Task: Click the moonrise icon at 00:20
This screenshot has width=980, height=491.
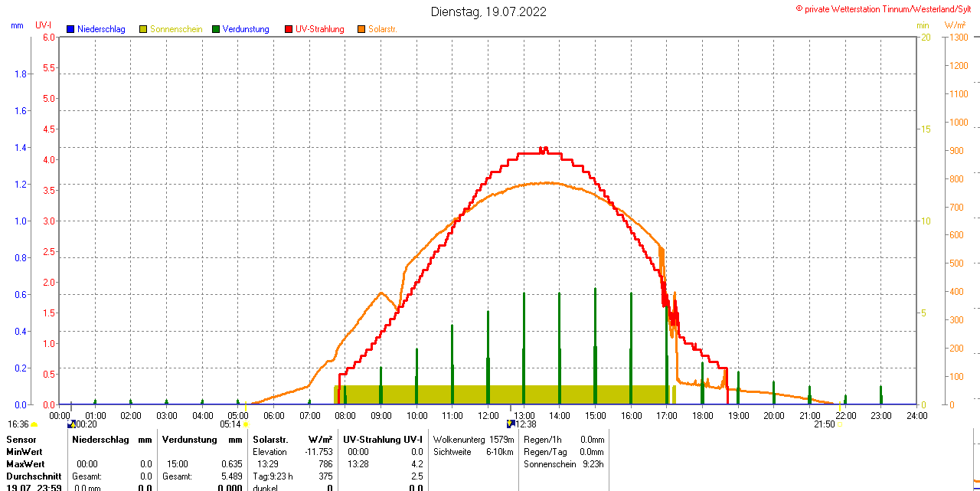Action: click(71, 424)
